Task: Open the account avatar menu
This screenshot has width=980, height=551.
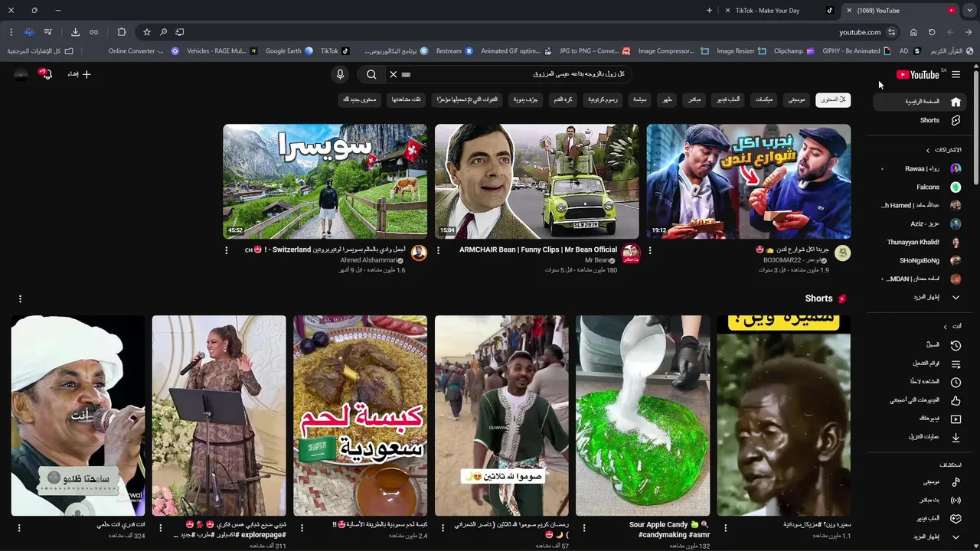Action: coord(21,74)
